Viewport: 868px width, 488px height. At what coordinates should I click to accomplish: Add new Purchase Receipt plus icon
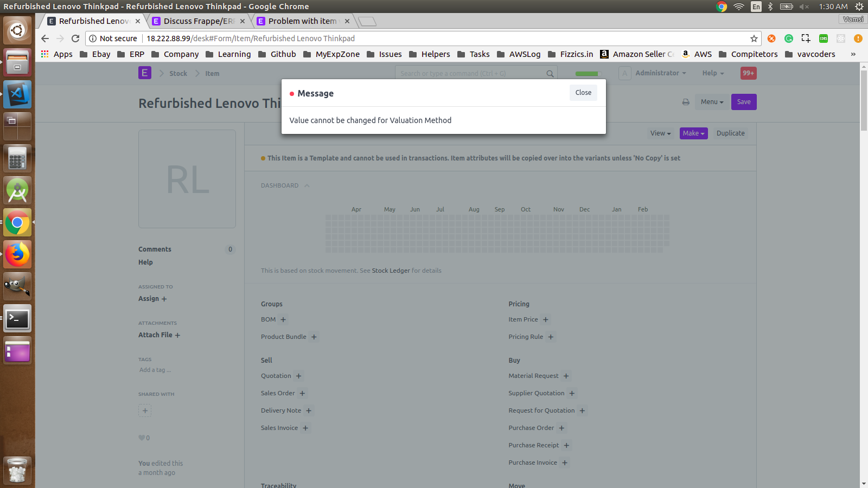pos(566,446)
